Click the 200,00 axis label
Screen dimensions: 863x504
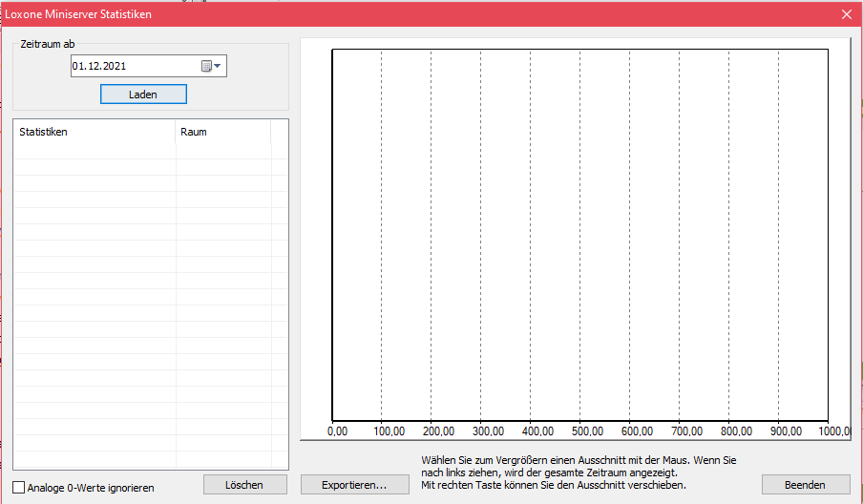point(438,431)
